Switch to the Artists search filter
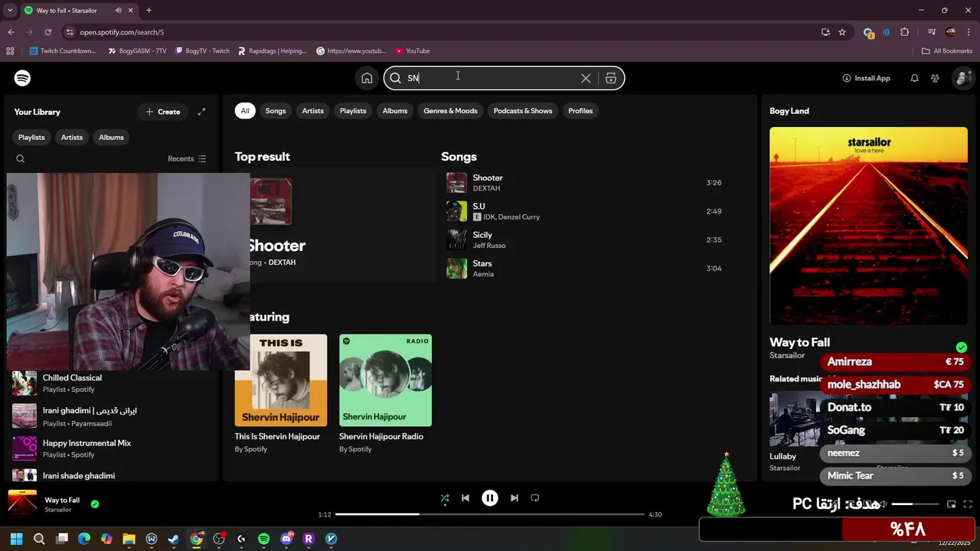 click(x=312, y=111)
